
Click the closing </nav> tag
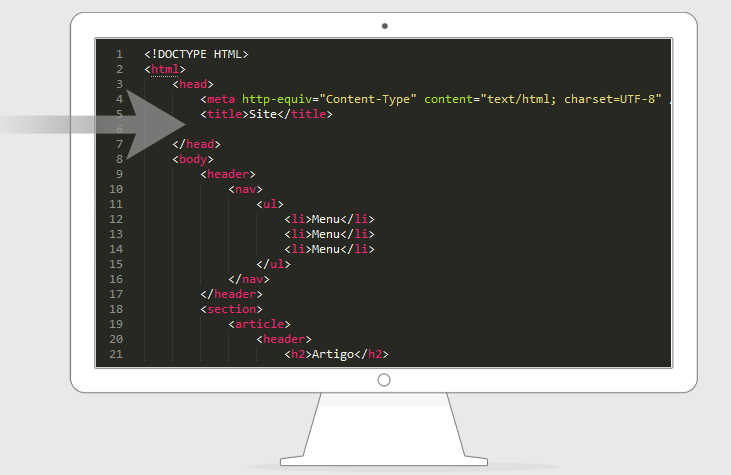pos(249,279)
